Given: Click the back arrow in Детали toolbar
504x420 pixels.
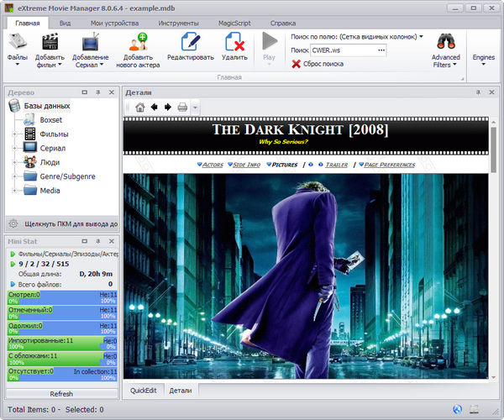Looking at the screenshot, I should click(154, 108).
